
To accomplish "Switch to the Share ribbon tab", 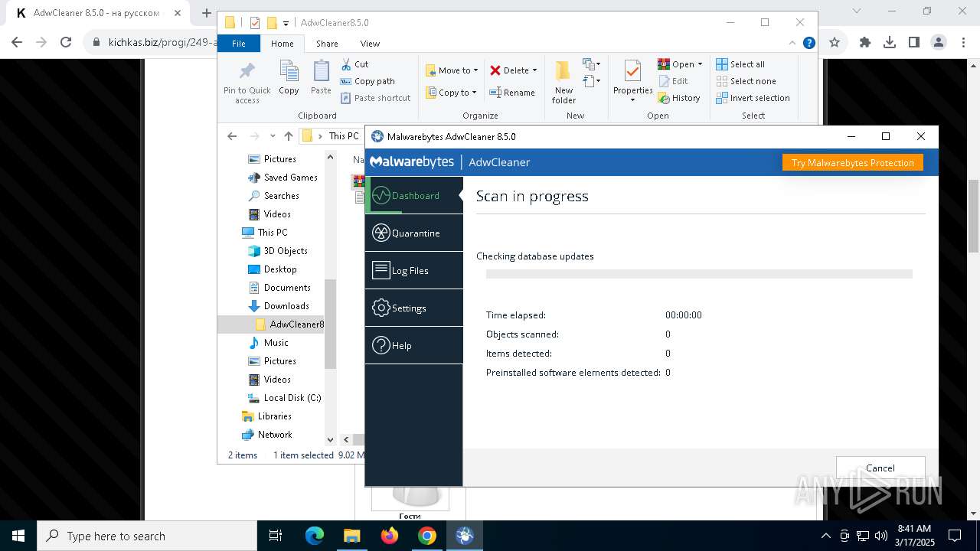I will click(327, 44).
